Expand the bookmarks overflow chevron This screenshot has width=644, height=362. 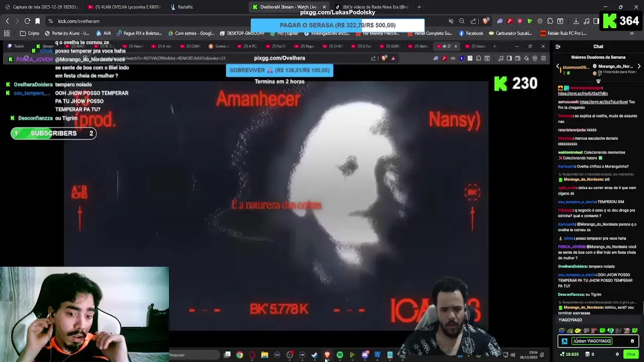click(x=632, y=33)
